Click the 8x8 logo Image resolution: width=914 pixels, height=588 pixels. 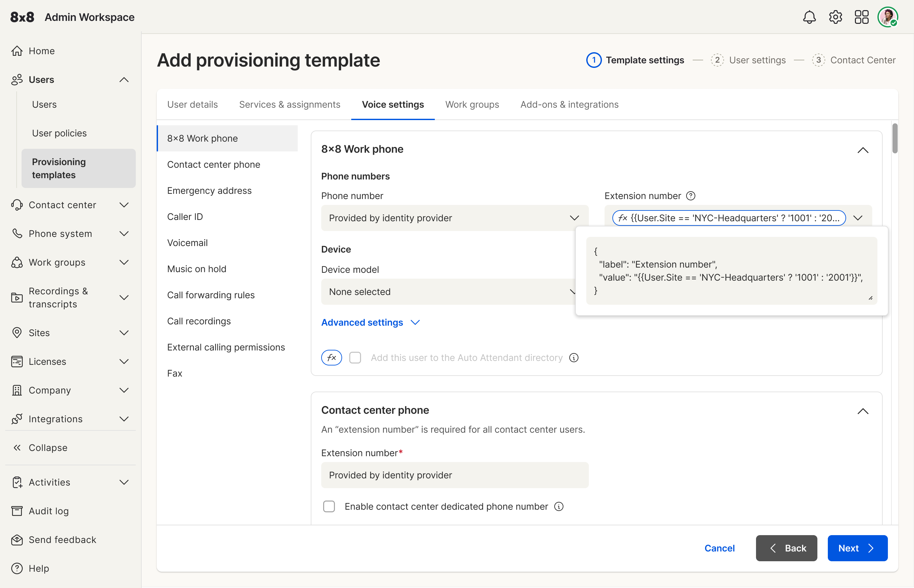[22, 17]
